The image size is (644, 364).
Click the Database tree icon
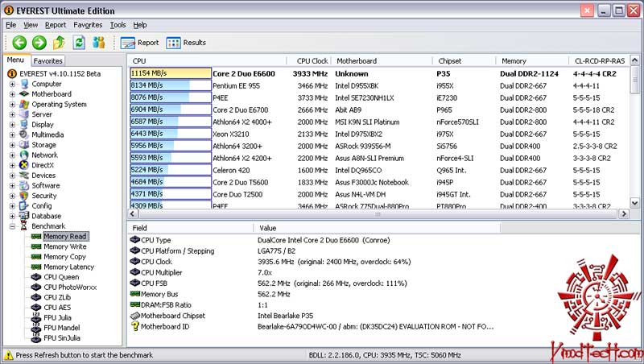[x=24, y=216]
